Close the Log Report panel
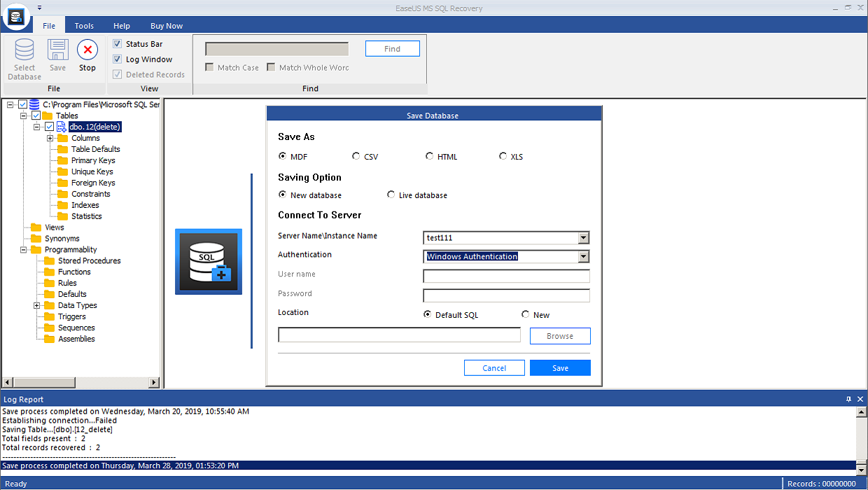This screenshot has height=490, width=868. (860, 399)
